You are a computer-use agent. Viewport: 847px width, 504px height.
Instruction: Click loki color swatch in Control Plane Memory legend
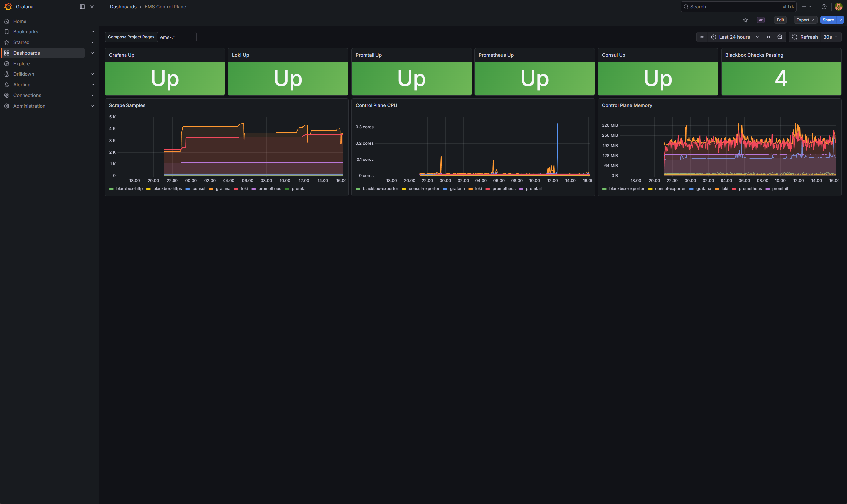(x=717, y=189)
